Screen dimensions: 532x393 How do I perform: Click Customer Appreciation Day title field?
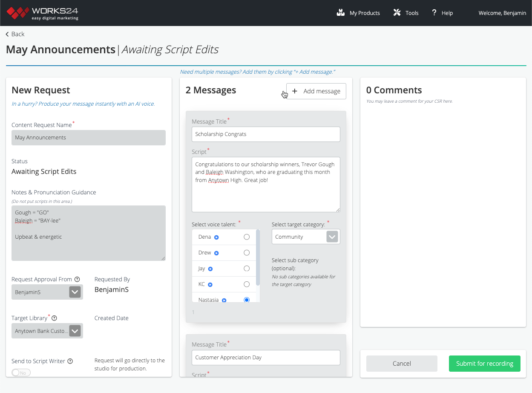pyautogui.click(x=266, y=358)
